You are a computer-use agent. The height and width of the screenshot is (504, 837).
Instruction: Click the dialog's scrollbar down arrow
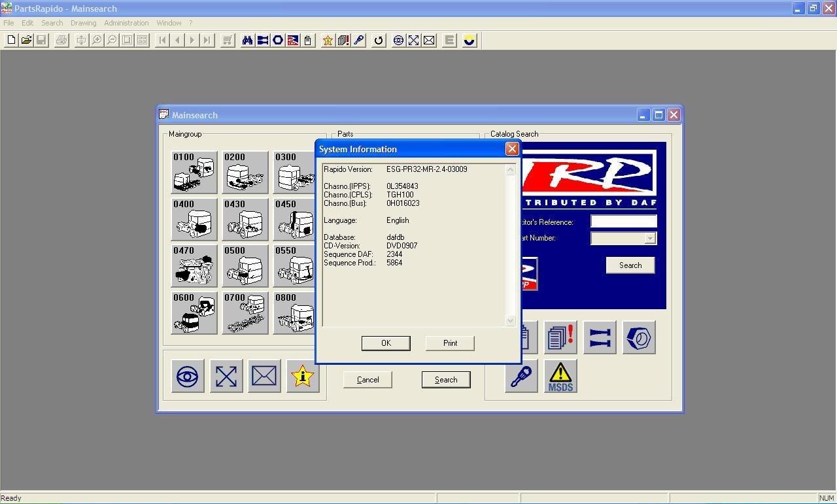[x=511, y=320]
